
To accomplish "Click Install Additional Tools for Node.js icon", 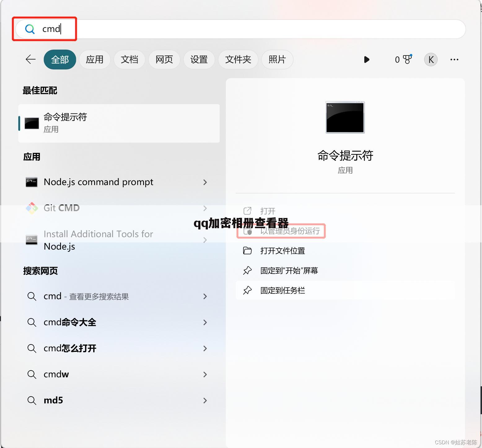I will (32, 240).
